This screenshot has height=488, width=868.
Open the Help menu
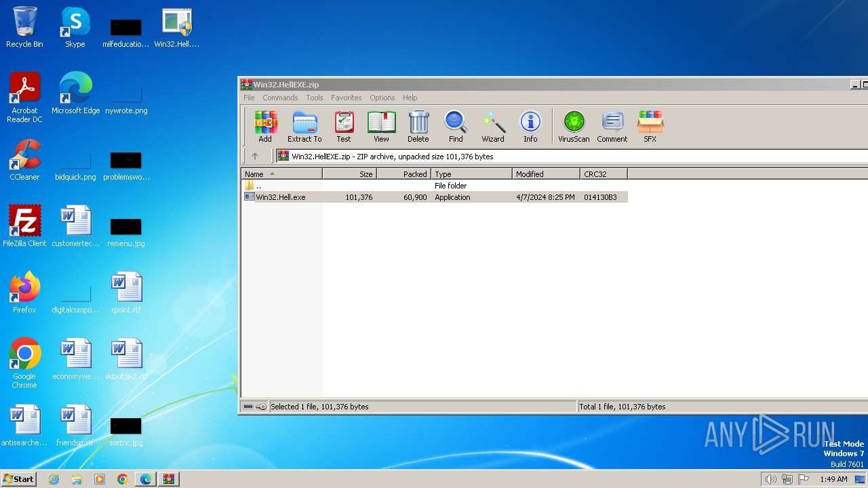410,98
